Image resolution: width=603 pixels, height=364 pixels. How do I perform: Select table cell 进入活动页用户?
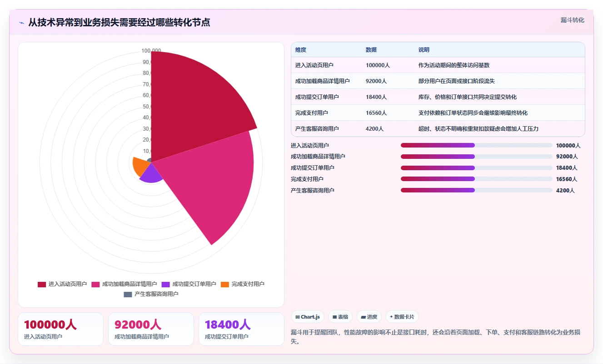coord(314,65)
